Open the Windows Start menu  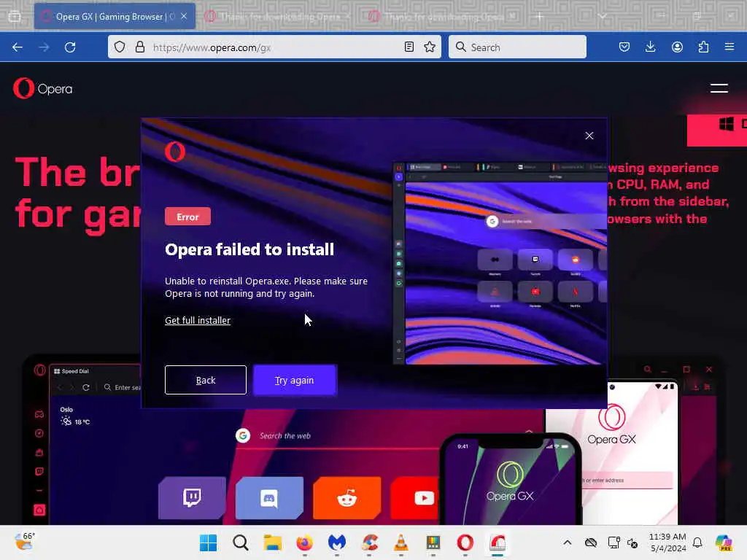click(x=208, y=542)
